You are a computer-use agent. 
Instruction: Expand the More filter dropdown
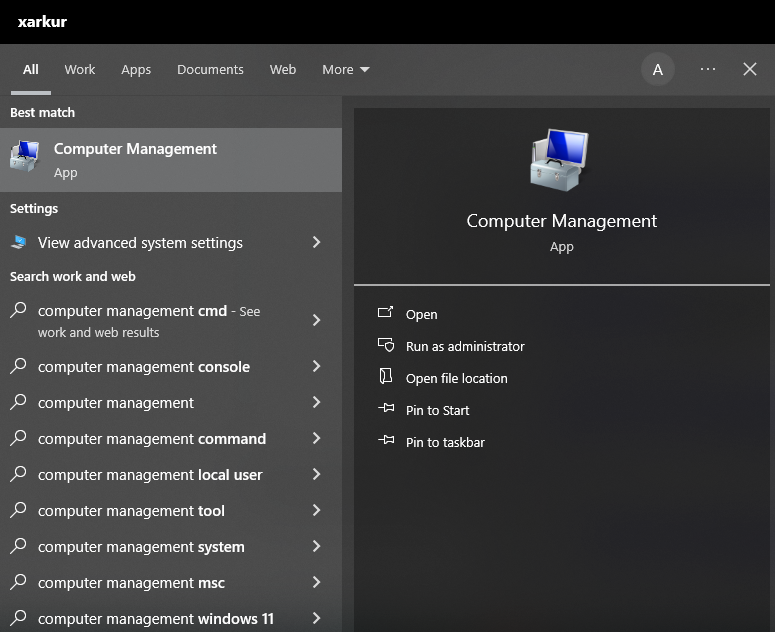coord(345,70)
